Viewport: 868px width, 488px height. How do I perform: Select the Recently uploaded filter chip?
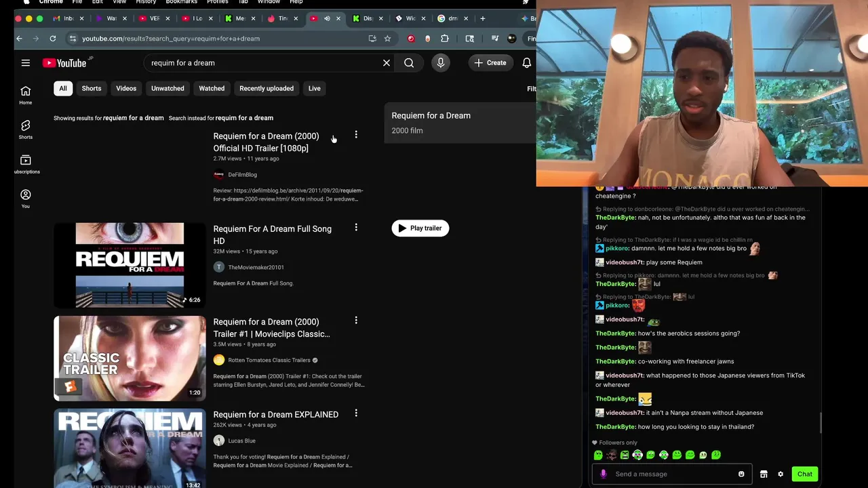pyautogui.click(x=267, y=88)
